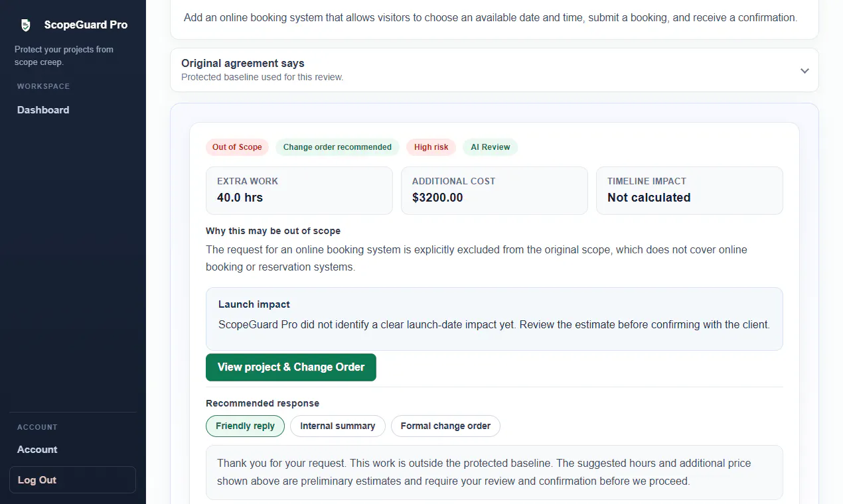Click the Change order recommended badge

[x=337, y=147]
